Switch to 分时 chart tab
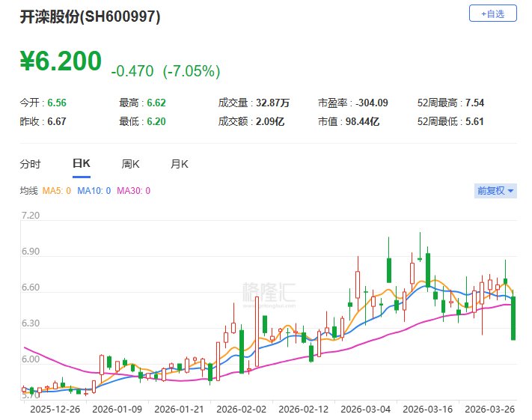The width and height of the screenshot is (532, 420). (30, 165)
